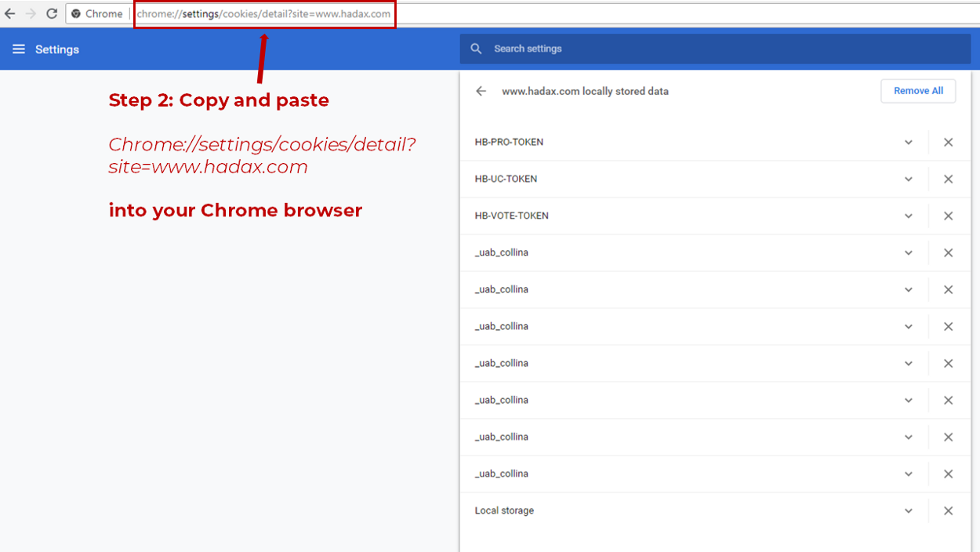Select the HB-VOTE-TOKEN row label
Image resolution: width=980 pixels, height=552 pixels.
click(511, 216)
